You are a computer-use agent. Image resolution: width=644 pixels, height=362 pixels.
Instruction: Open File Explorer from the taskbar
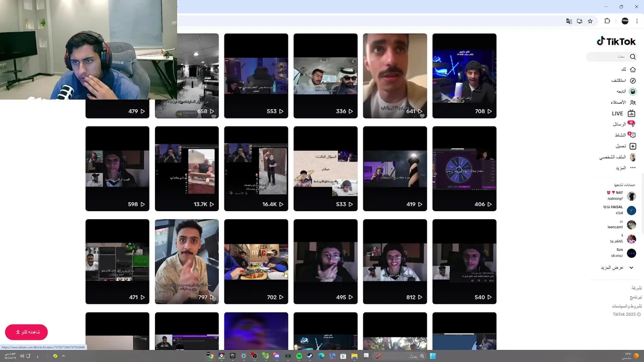point(354,356)
